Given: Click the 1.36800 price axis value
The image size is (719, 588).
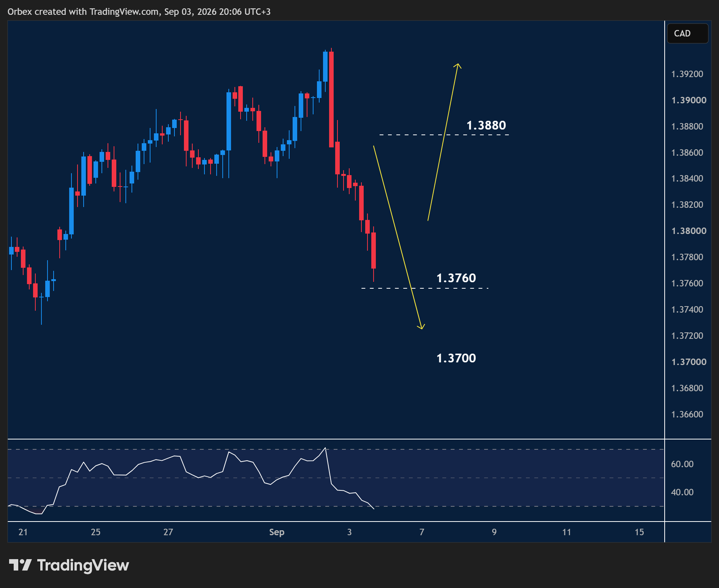Looking at the screenshot, I should click(x=687, y=388).
